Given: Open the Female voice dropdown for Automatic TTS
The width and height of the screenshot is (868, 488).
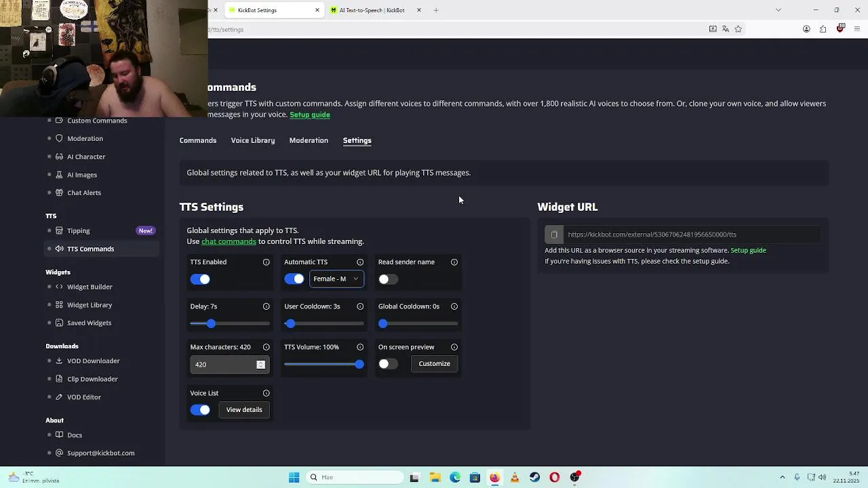Looking at the screenshot, I should [336, 279].
